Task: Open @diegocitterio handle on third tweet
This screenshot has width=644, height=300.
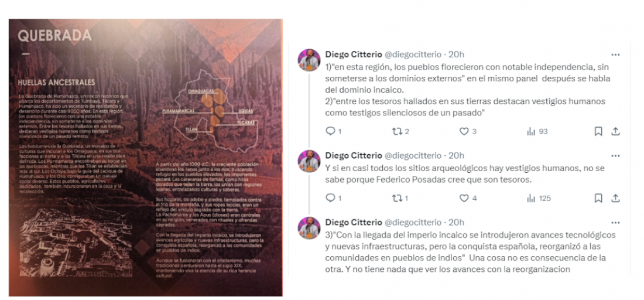Action: 412,222
